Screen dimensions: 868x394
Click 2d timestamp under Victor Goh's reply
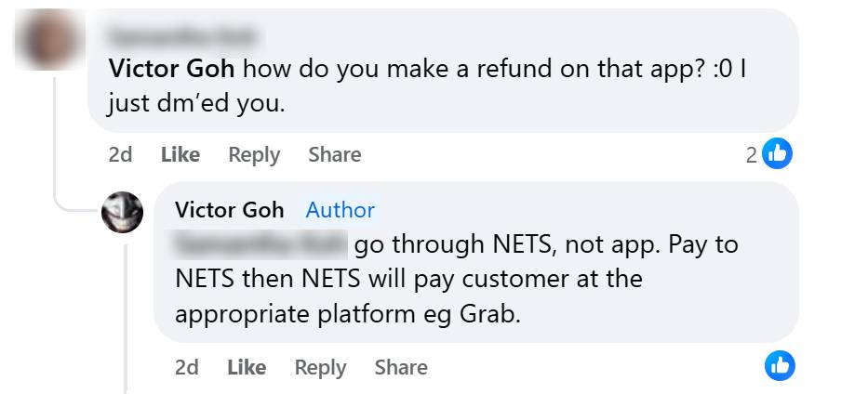(186, 368)
